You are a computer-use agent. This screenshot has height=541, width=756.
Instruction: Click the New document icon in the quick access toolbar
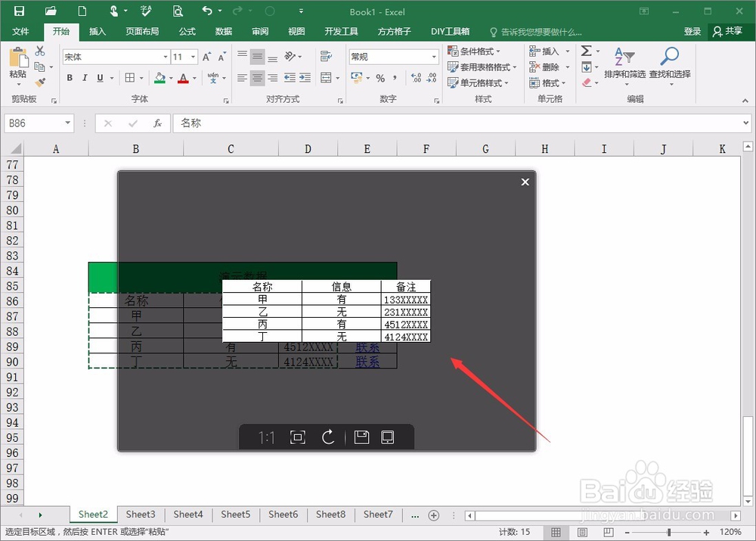pos(82,11)
